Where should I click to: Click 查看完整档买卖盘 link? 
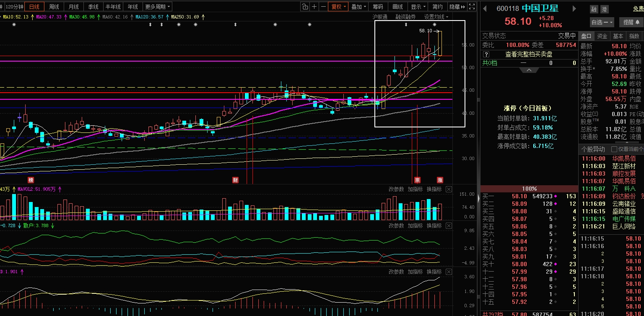(x=529, y=54)
